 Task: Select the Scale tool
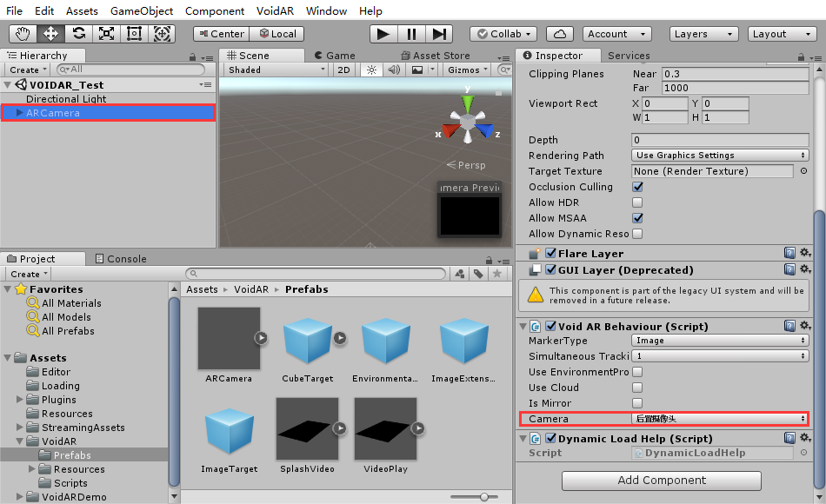click(x=106, y=34)
